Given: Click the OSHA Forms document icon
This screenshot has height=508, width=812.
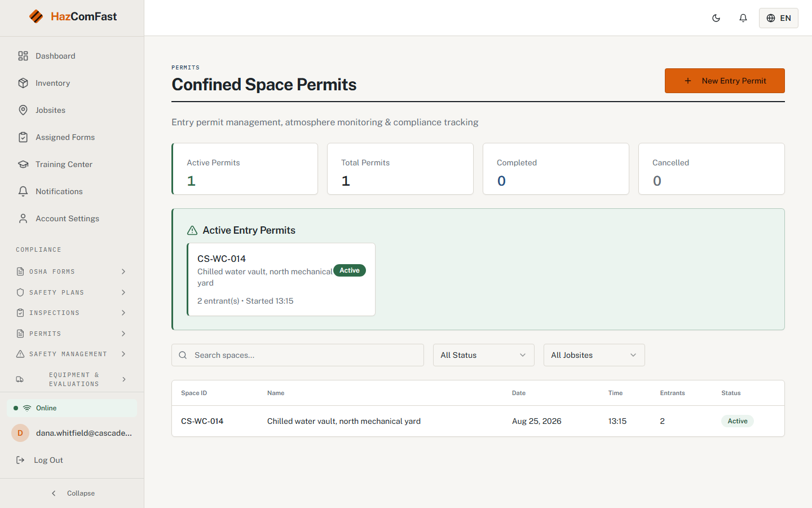Looking at the screenshot, I should [x=20, y=271].
